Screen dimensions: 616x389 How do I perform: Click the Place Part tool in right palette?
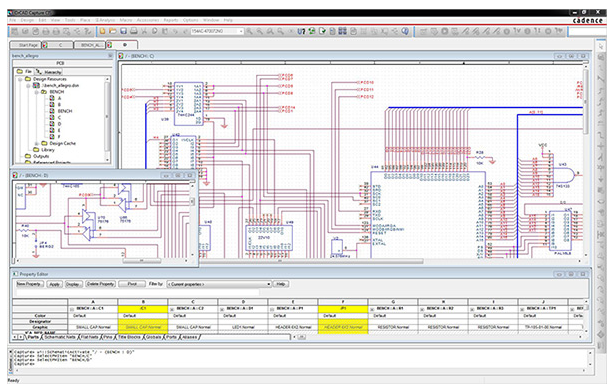601,57
